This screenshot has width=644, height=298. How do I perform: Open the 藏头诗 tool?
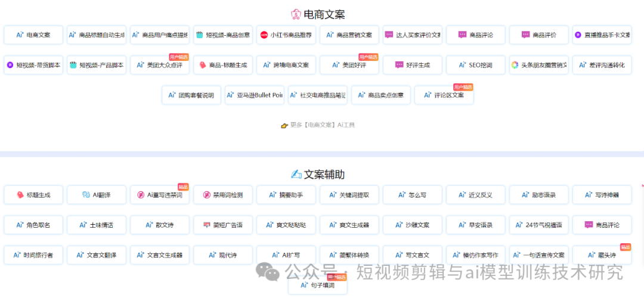tap(602, 255)
